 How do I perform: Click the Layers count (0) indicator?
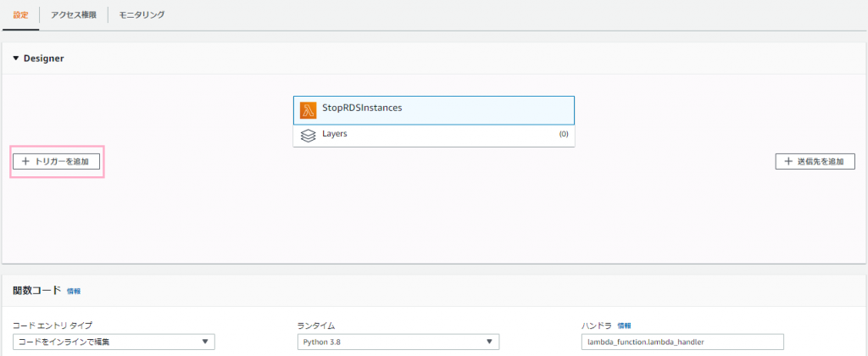564,134
